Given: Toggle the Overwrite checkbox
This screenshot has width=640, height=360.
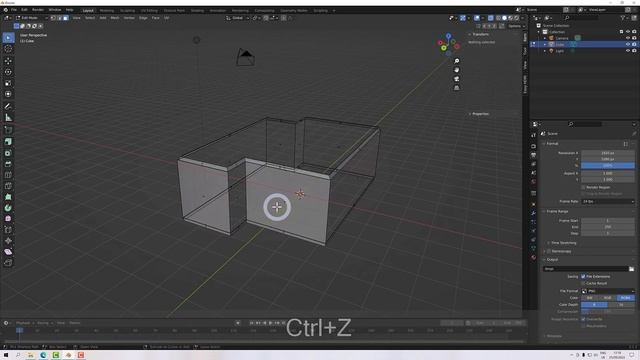Looking at the screenshot, I should coord(583,319).
